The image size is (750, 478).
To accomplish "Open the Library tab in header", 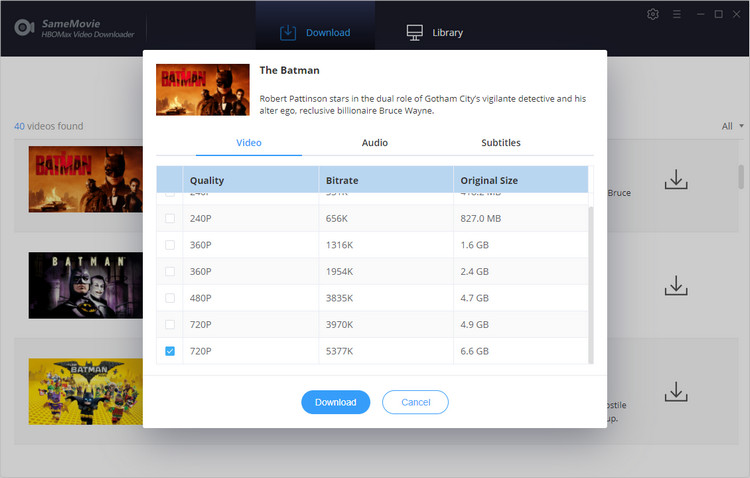I will pyautogui.click(x=434, y=33).
